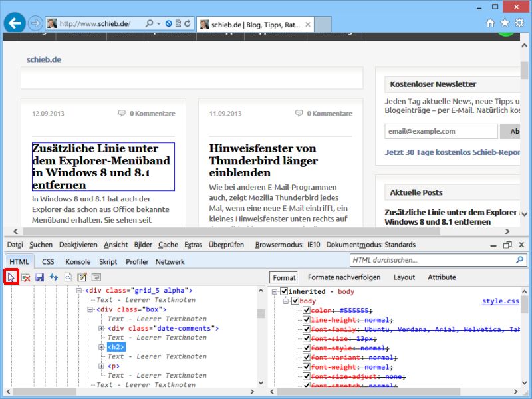
Task: Click the search magnifier in the address bar
Action: coord(149,23)
